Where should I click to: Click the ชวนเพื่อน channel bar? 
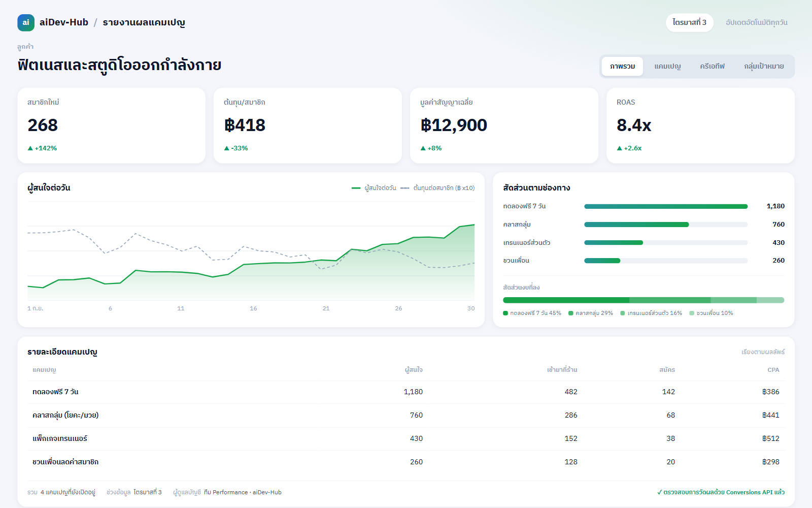pyautogui.click(x=666, y=261)
